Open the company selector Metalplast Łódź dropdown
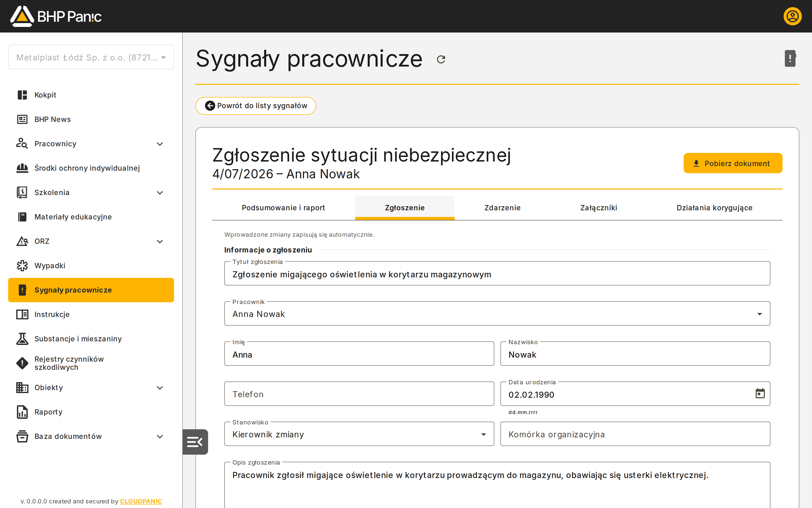Screen dimensions: 812x508 click(91, 57)
